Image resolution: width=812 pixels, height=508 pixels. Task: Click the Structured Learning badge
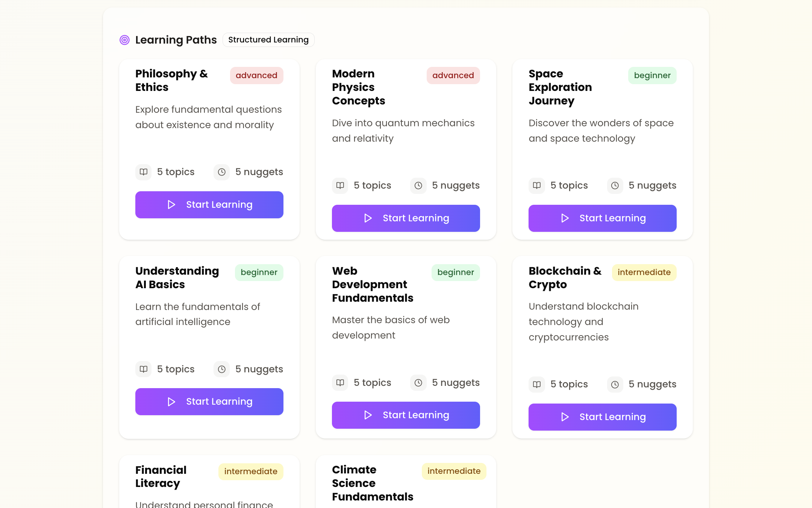pyautogui.click(x=268, y=40)
